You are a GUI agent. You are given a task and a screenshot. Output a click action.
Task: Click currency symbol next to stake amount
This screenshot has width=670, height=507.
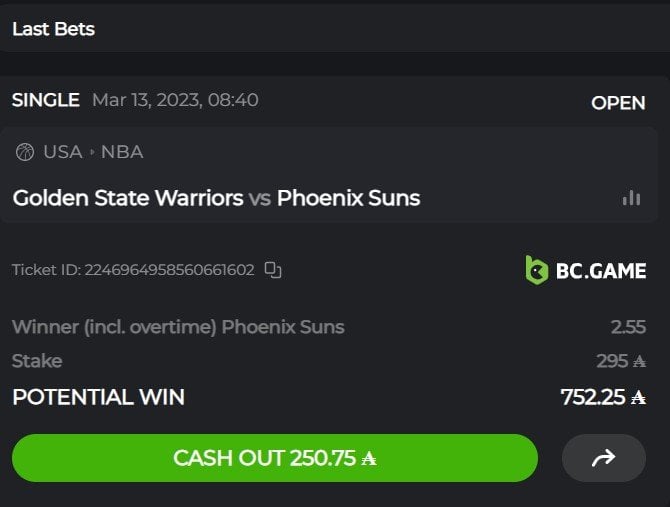(x=639, y=361)
